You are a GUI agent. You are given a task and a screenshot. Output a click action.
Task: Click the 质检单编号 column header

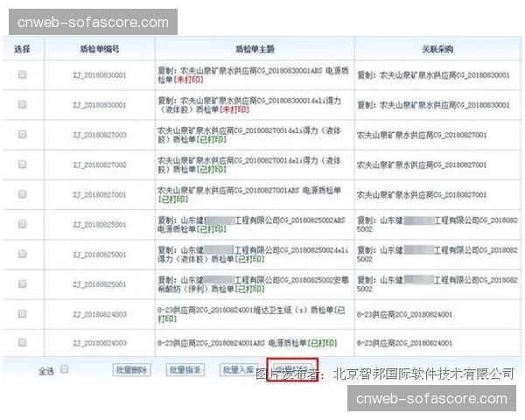coord(100,49)
